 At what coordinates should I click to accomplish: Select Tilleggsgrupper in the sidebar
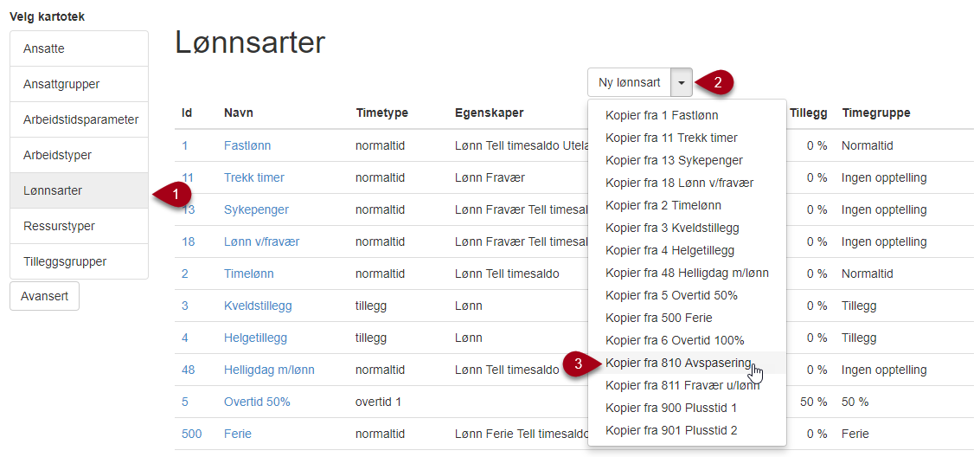point(80,261)
